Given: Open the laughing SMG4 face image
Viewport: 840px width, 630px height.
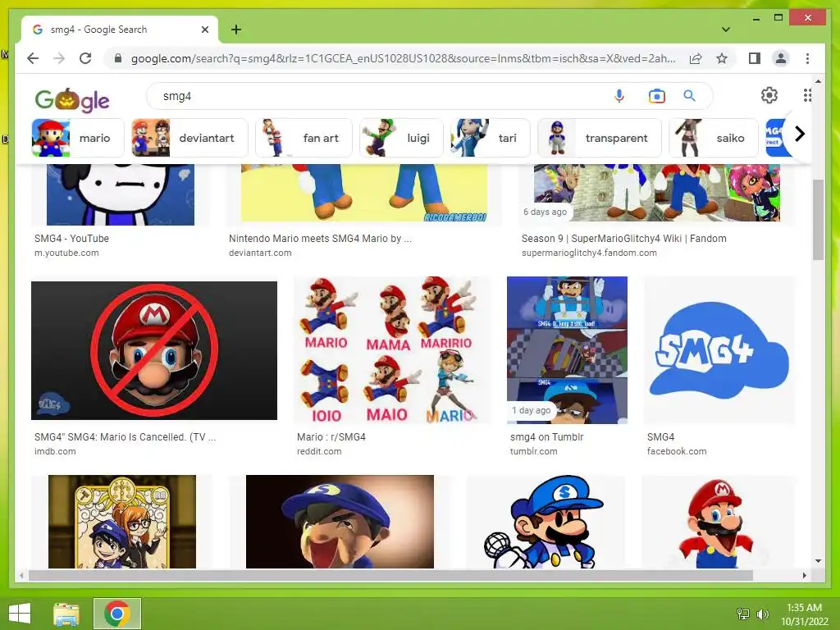Looking at the screenshot, I should point(340,522).
